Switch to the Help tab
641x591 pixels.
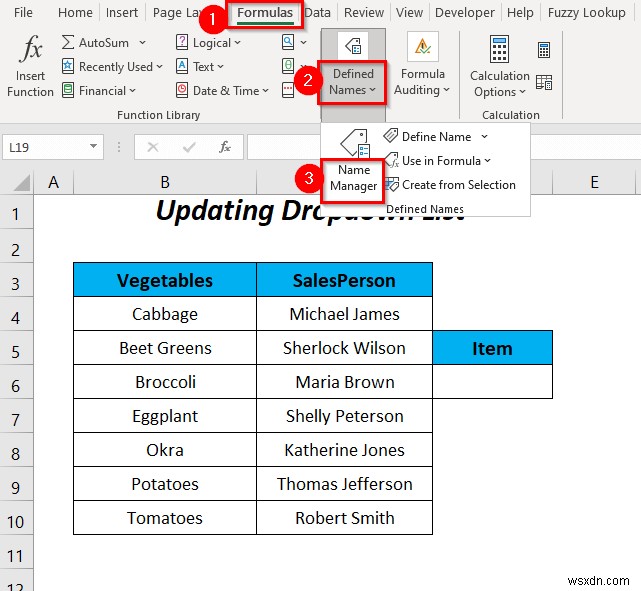click(x=520, y=13)
